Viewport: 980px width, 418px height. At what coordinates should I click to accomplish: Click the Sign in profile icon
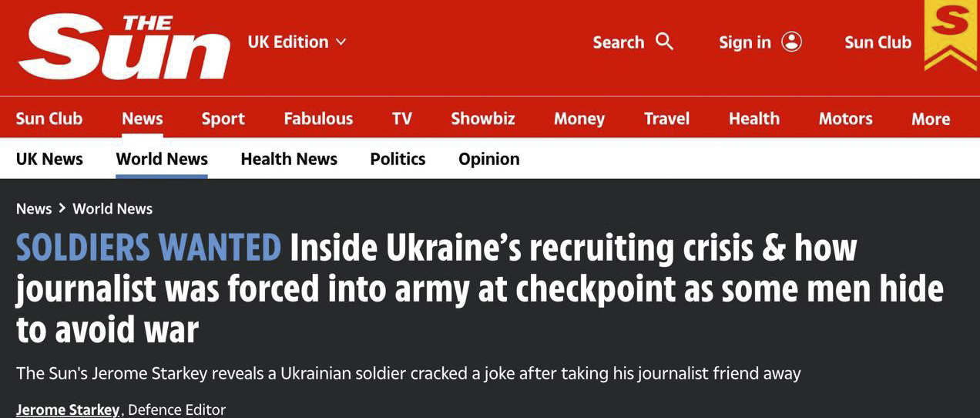[791, 42]
